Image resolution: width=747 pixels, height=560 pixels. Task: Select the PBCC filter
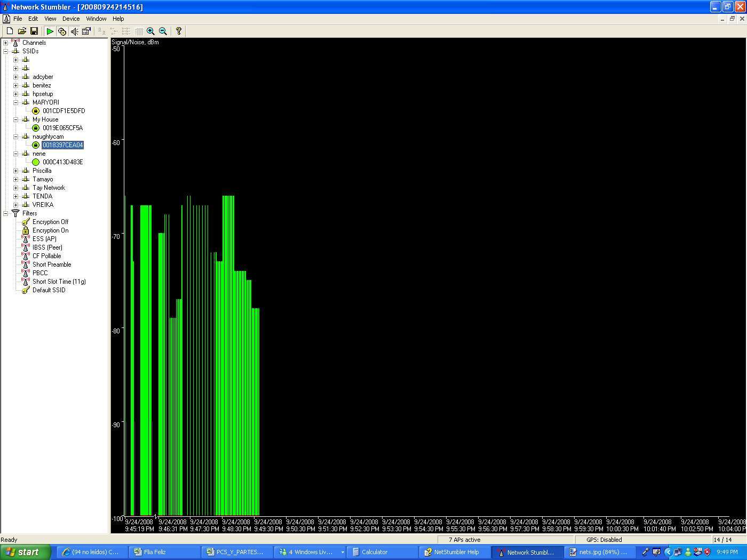point(39,273)
